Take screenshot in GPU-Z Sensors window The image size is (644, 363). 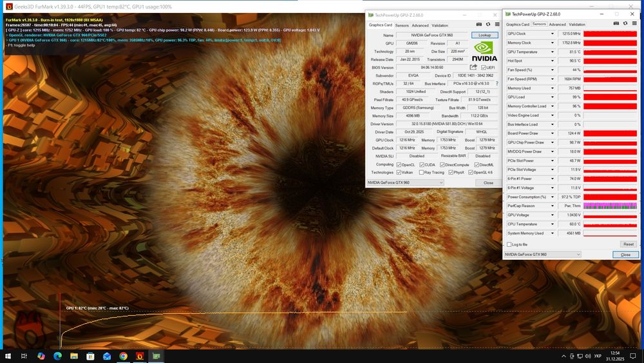[616, 23]
